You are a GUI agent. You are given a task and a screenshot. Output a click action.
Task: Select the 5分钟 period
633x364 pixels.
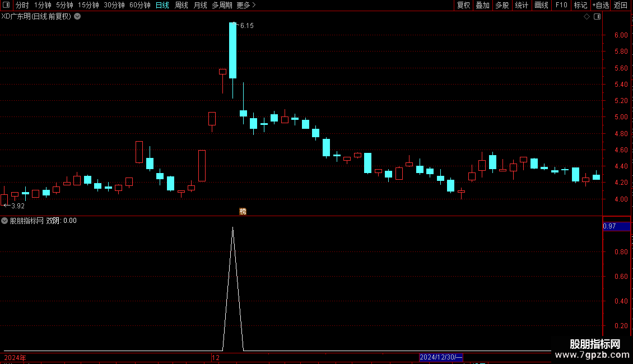coord(64,5)
